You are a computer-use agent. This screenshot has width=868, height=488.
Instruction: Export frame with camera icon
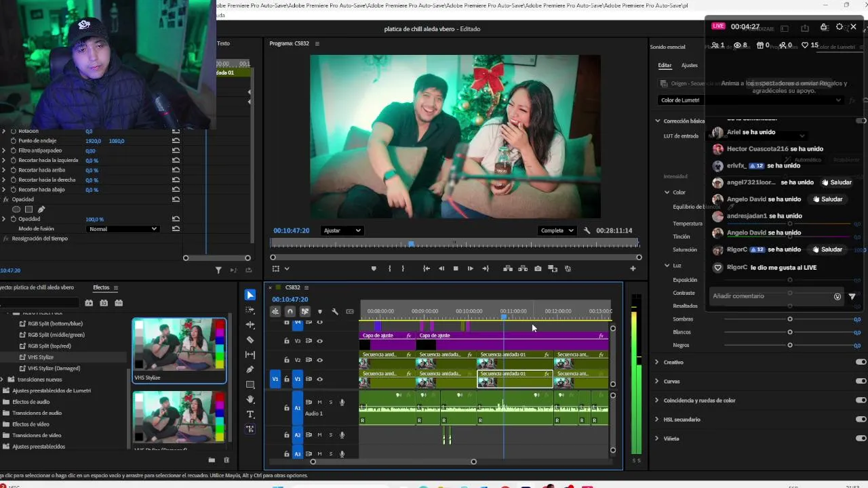tap(538, 268)
